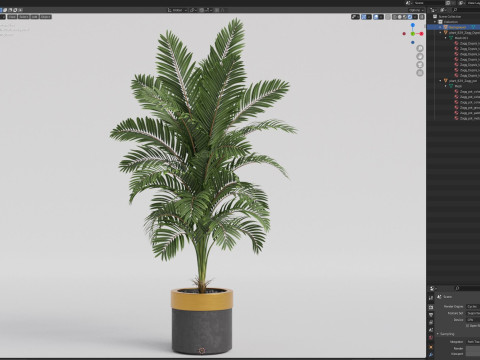Image resolution: width=480 pixels, height=360 pixels.
Task: Open the Scene properties tab
Action: point(431,330)
